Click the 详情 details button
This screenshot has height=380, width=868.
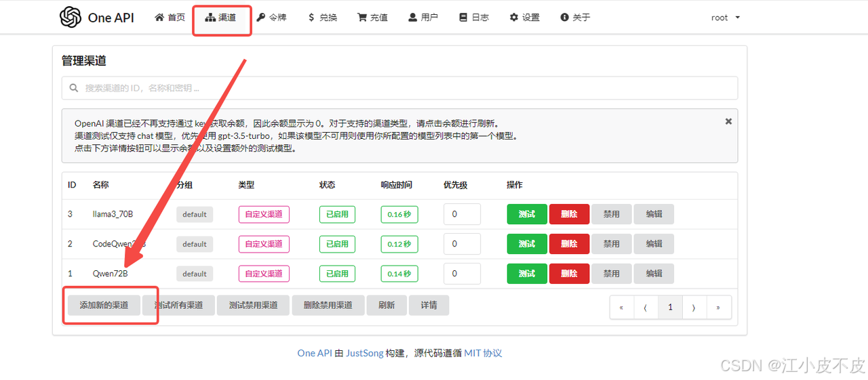(429, 305)
